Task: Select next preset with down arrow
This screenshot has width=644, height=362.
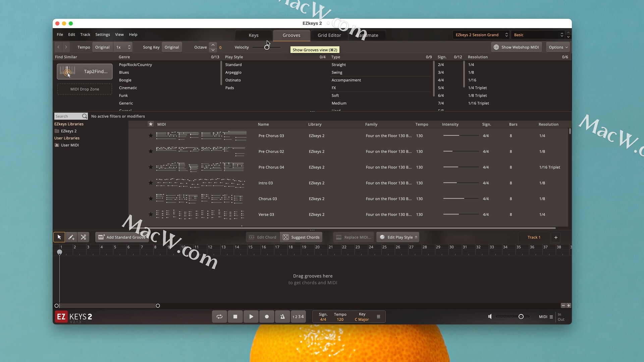Action: [x=568, y=37]
